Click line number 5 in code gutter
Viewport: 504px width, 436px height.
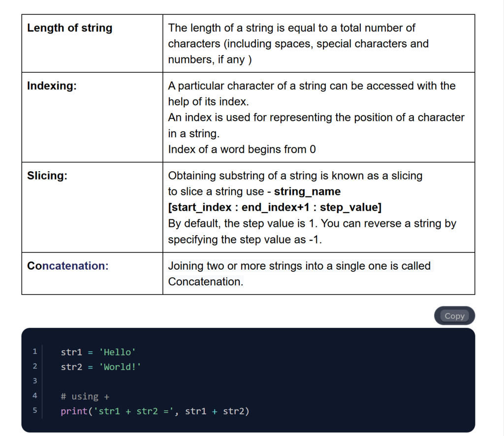tap(35, 410)
